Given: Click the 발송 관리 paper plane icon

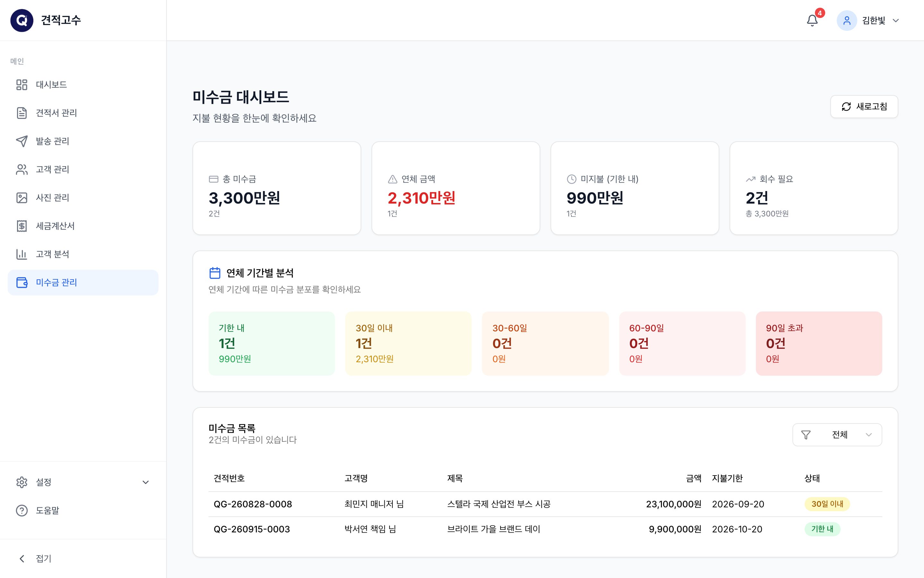Looking at the screenshot, I should 22,141.
